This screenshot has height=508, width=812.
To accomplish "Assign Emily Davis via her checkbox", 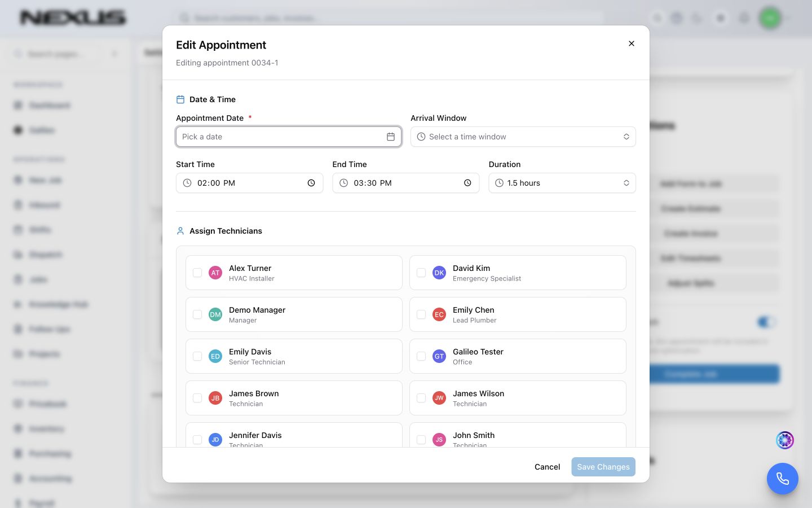I will coord(197,356).
